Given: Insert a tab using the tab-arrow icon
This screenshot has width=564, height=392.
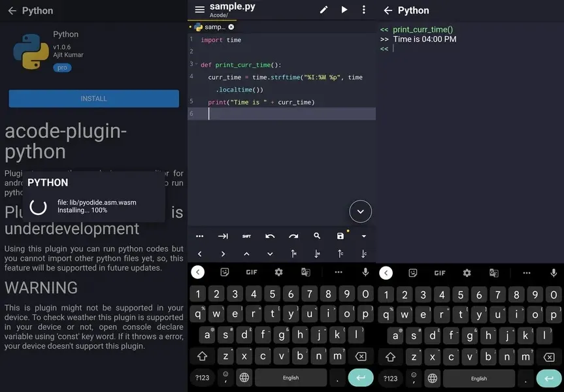Looking at the screenshot, I should tap(223, 237).
